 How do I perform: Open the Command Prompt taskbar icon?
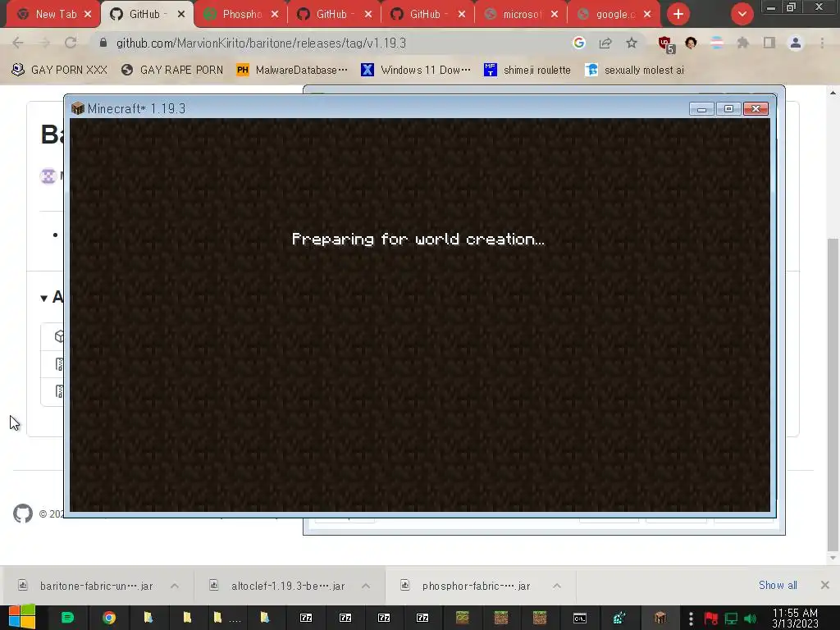coord(580,619)
